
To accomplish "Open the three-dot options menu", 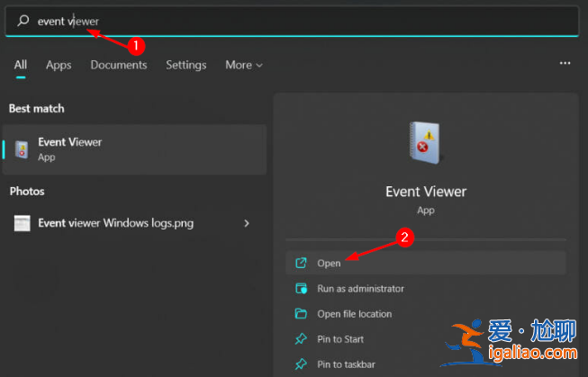I will [x=565, y=64].
